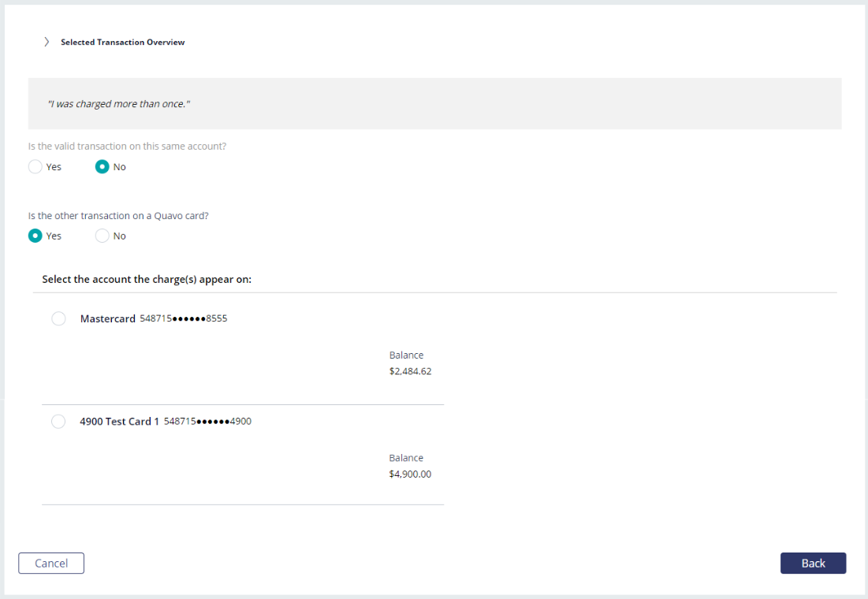Click the "I was charged more than once." quote

pyautogui.click(x=118, y=104)
